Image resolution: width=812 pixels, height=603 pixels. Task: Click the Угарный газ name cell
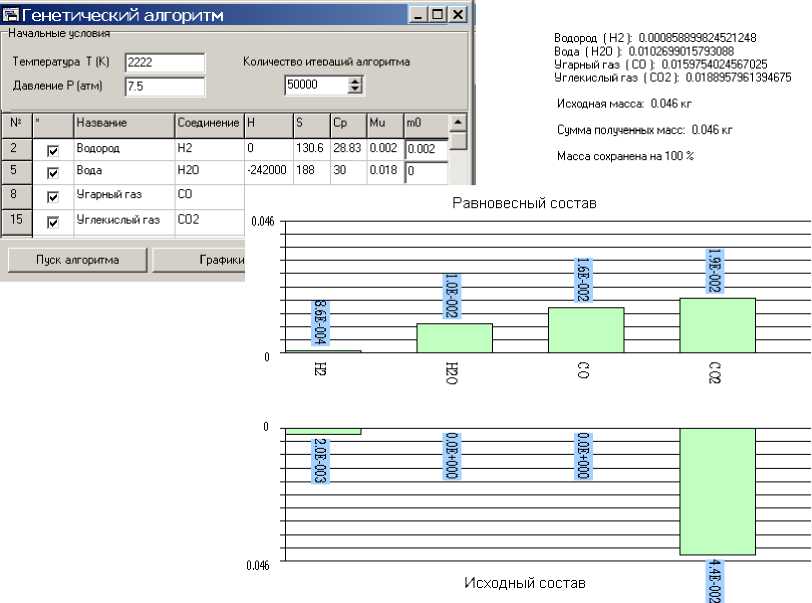tap(124, 196)
